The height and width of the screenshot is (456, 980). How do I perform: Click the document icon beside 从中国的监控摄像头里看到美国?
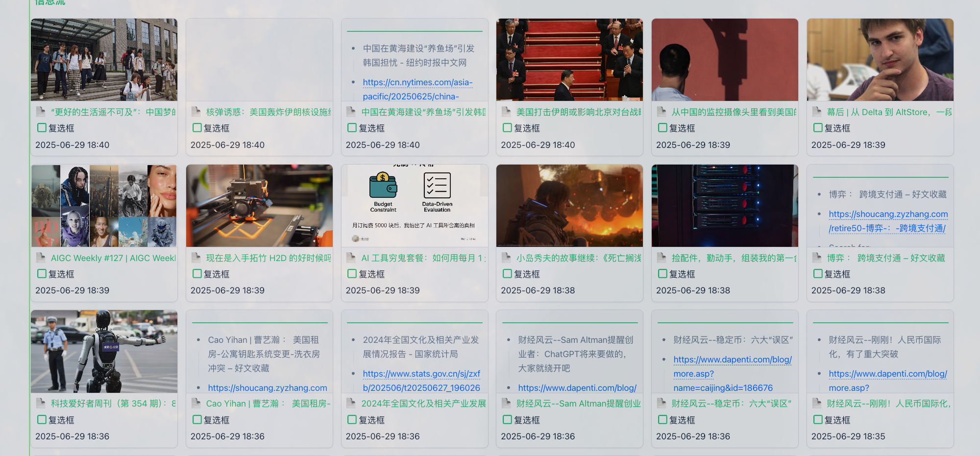(x=662, y=112)
